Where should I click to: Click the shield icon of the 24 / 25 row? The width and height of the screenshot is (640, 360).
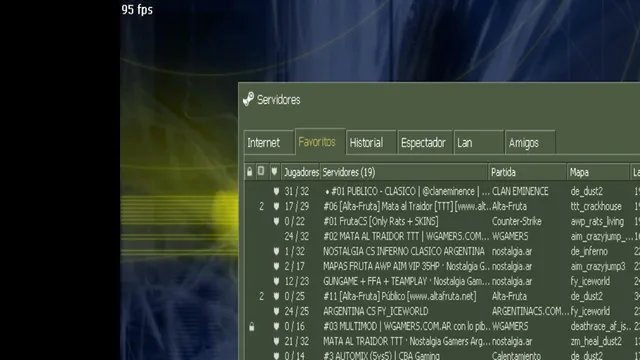tap(276, 311)
